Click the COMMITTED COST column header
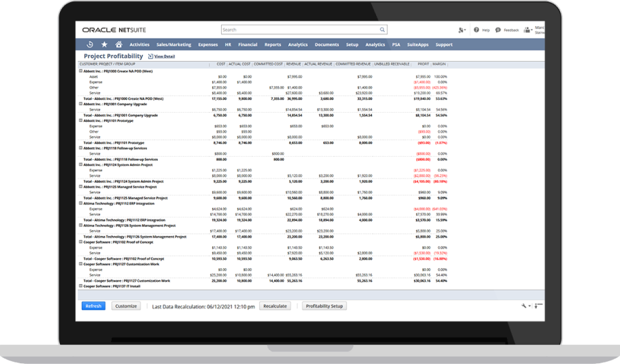The image size is (620, 364). [269, 64]
